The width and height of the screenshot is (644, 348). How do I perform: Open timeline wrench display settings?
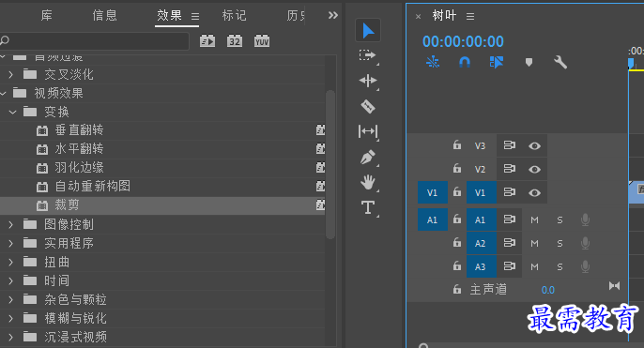560,62
